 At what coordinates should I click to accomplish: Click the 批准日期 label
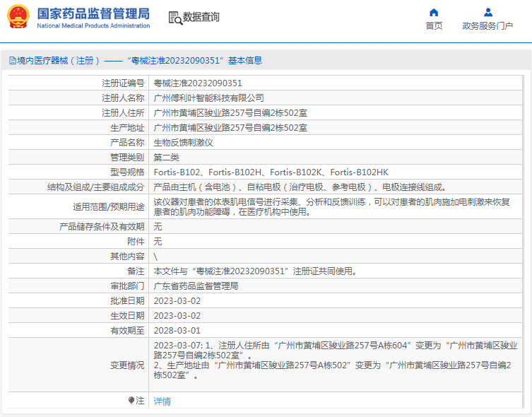pyautogui.click(x=127, y=301)
